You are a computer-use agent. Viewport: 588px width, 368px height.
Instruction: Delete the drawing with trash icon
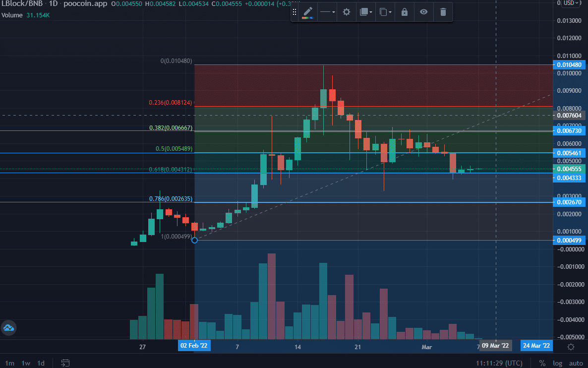[443, 12]
